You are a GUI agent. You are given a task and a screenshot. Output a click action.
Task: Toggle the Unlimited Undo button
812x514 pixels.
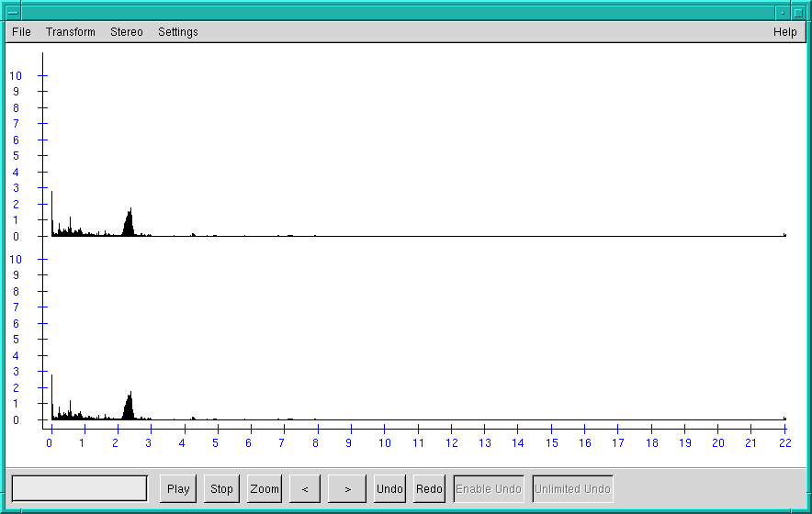tap(572, 489)
